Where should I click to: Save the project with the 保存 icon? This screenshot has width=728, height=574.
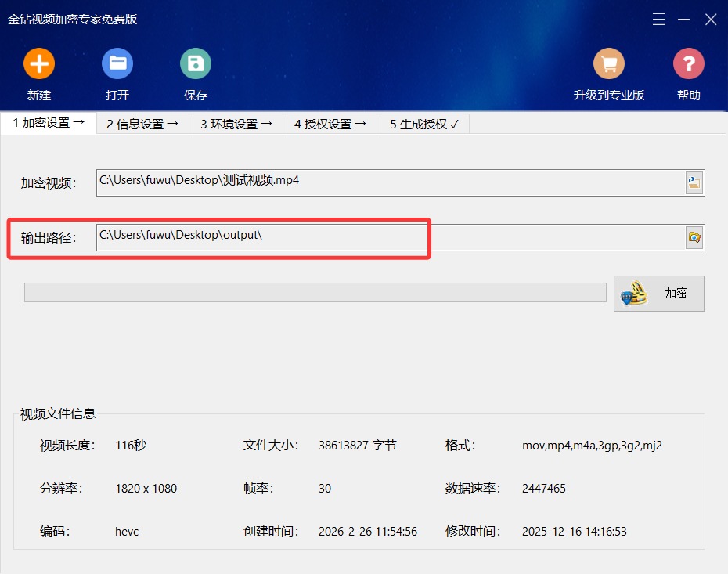pyautogui.click(x=196, y=63)
